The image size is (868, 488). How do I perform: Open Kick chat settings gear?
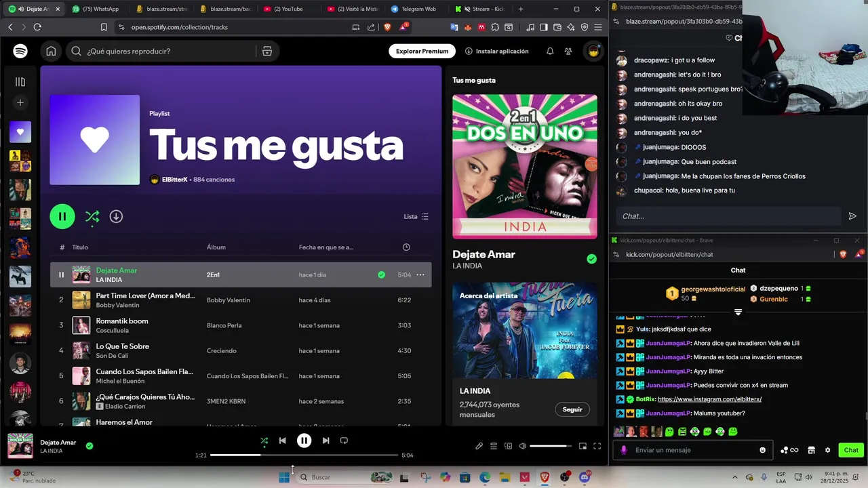click(827, 450)
